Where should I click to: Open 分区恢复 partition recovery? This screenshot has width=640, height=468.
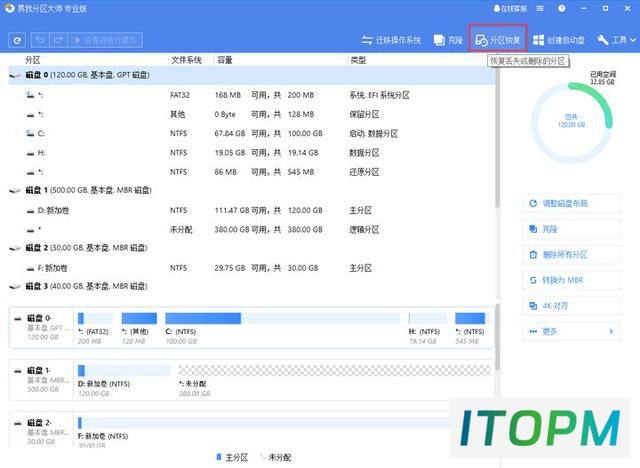point(498,40)
